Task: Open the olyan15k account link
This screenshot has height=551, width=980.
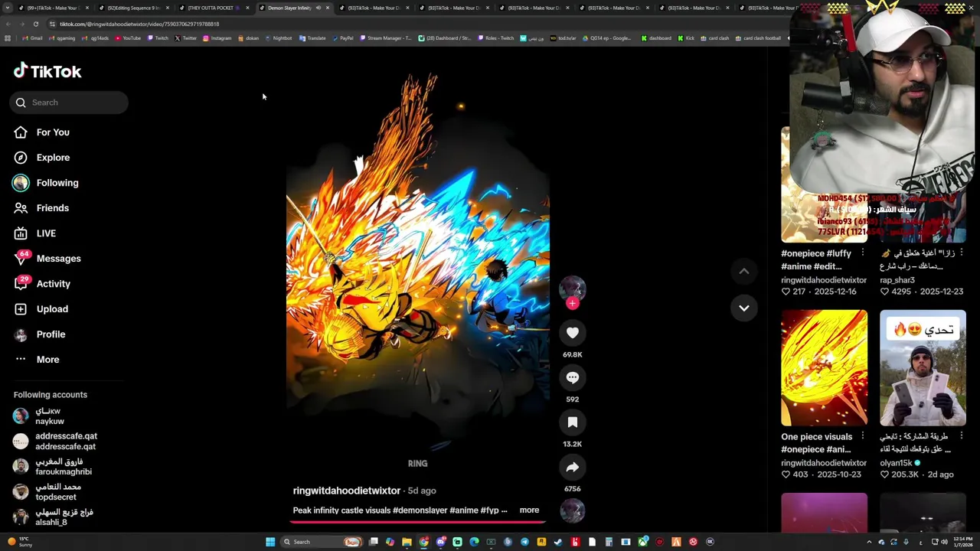Action: pos(896,463)
